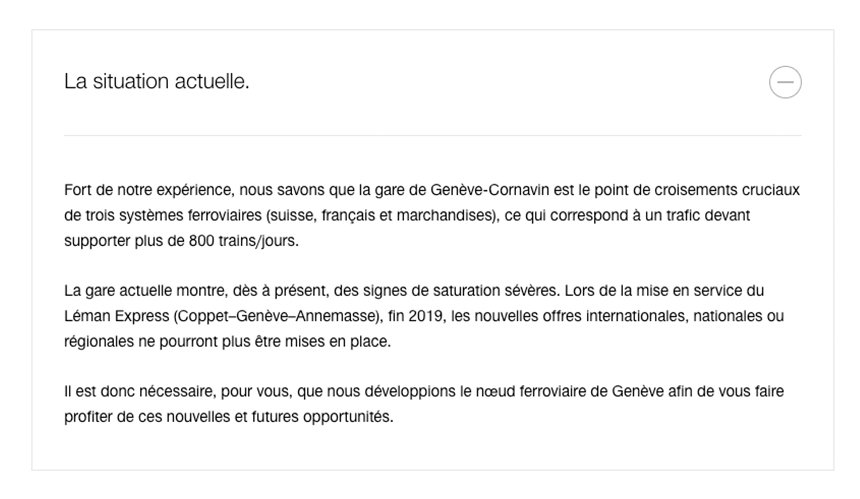Collapse the section using the minus circle icon
The width and height of the screenshot is (860, 499).
coord(785,82)
